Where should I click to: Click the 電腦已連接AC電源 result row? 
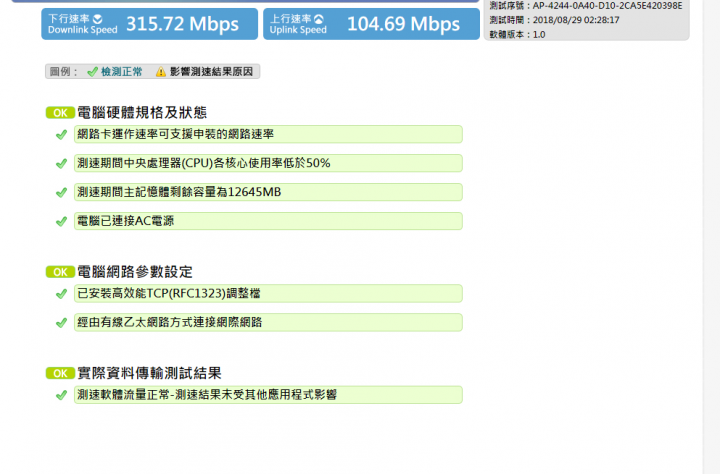pyautogui.click(x=268, y=221)
